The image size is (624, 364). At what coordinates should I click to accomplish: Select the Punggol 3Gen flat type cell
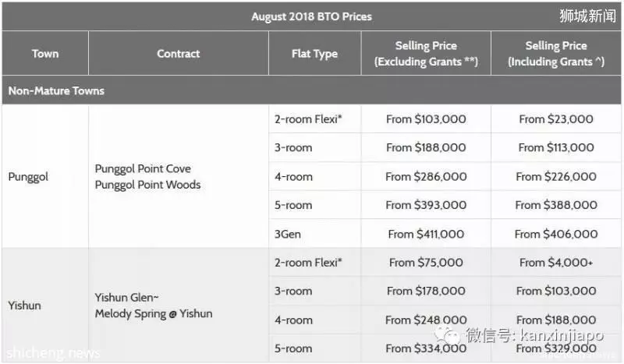point(315,234)
